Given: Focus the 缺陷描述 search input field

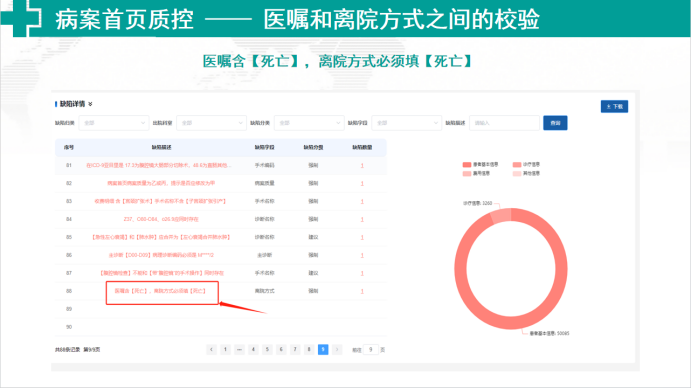Looking at the screenshot, I should (504, 123).
